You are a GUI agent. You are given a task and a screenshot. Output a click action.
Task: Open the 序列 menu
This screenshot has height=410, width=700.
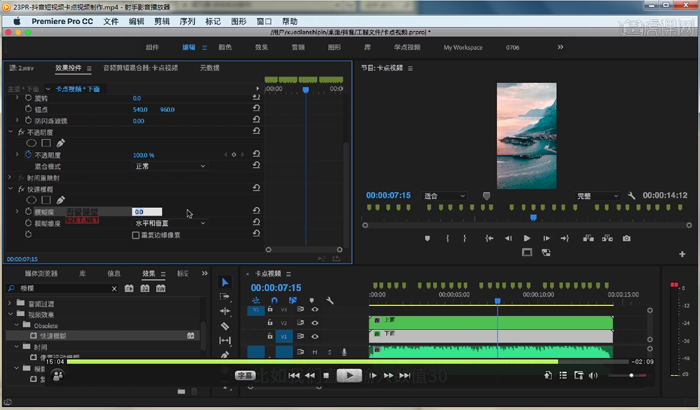pyautogui.click(x=187, y=20)
